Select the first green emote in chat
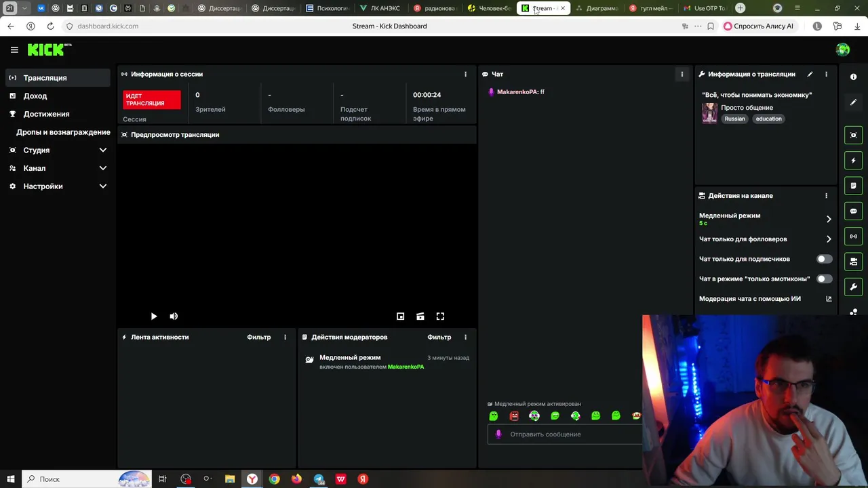The image size is (868, 488). 494,416
